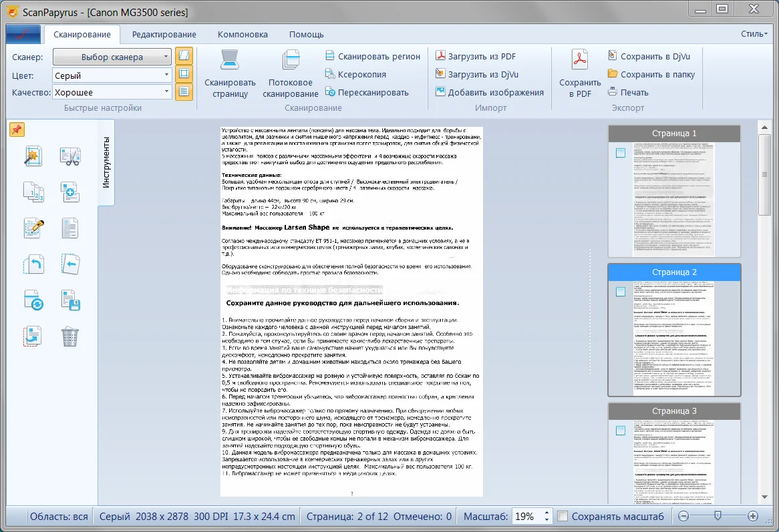Select the magic wand auto-enhance tool
Screen dimensions: 779x532
point(33,157)
